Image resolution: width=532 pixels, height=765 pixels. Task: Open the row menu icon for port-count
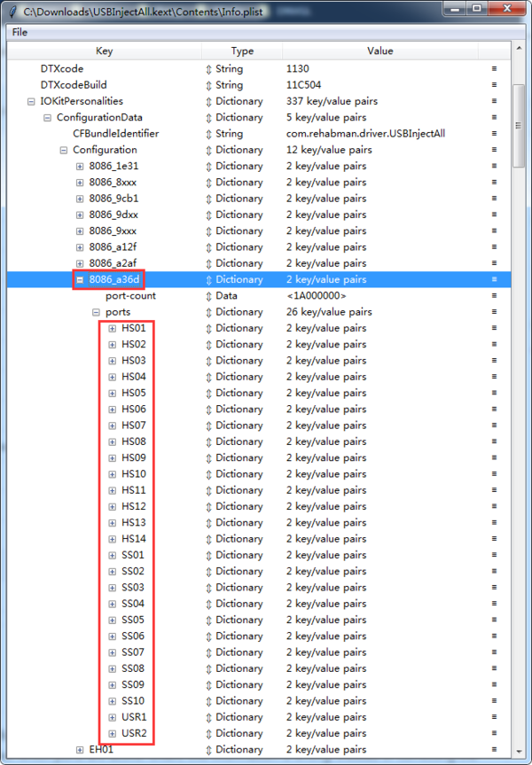coord(494,296)
